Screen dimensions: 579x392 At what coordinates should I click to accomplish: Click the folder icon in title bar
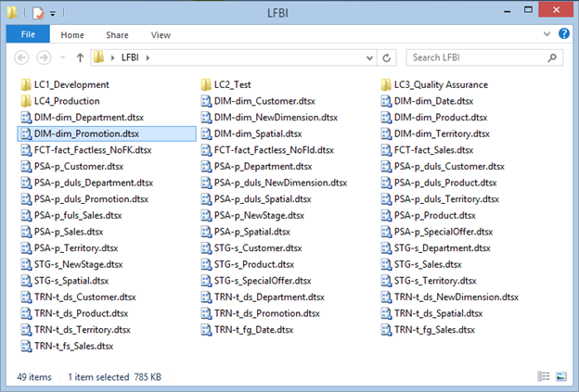coord(12,13)
